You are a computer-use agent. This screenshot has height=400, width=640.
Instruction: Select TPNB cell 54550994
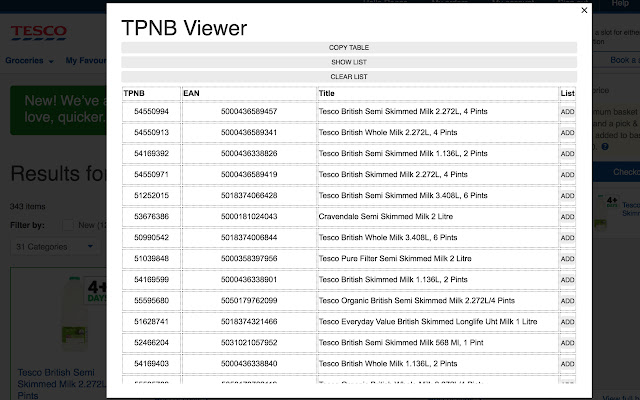(x=151, y=111)
